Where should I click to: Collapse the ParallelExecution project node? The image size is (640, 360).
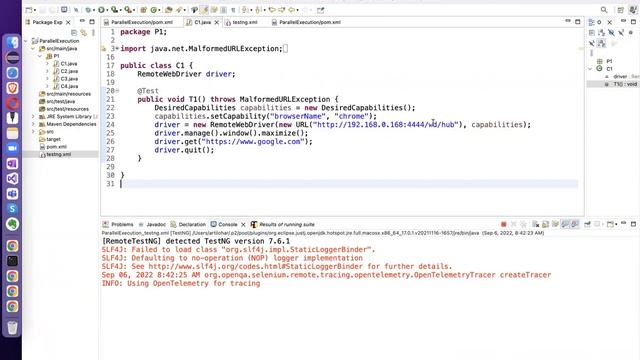(26, 41)
